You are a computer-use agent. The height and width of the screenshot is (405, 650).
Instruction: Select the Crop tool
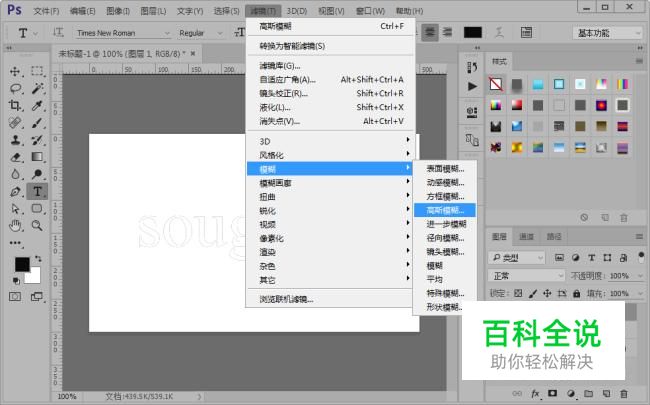(x=15, y=105)
